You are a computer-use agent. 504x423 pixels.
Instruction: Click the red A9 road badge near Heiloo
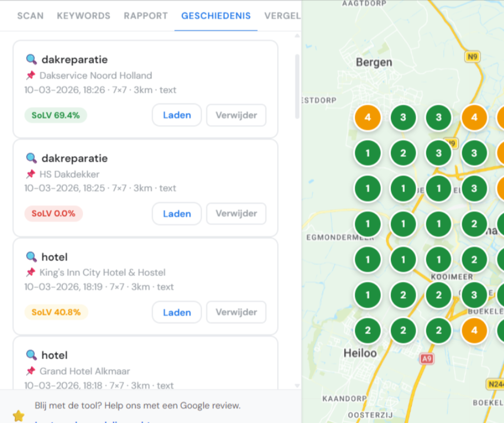[x=426, y=359]
